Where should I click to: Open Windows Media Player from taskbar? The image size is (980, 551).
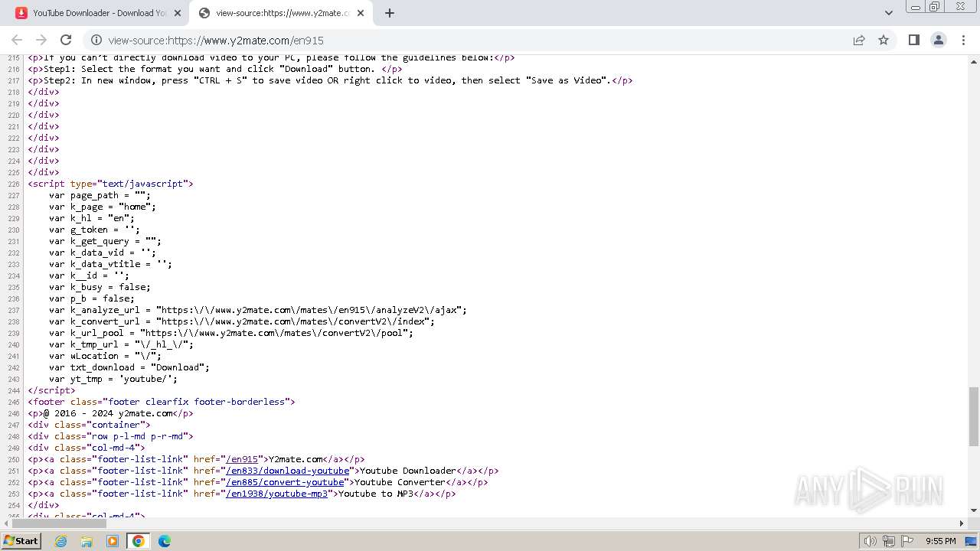point(113,541)
